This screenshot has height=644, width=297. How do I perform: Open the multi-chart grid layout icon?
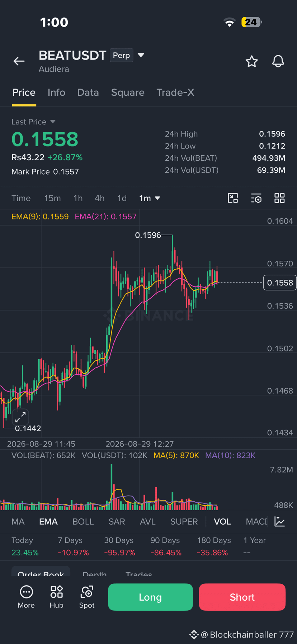click(x=279, y=198)
